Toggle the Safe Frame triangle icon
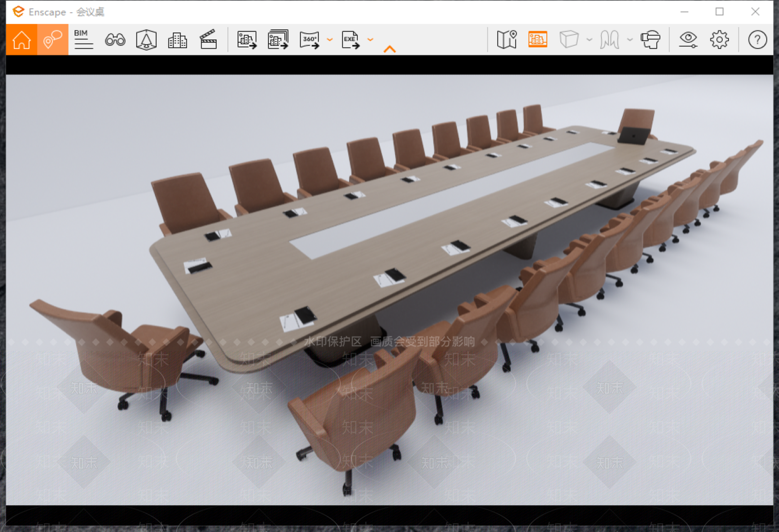The height and width of the screenshot is (532, 779). click(146, 40)
